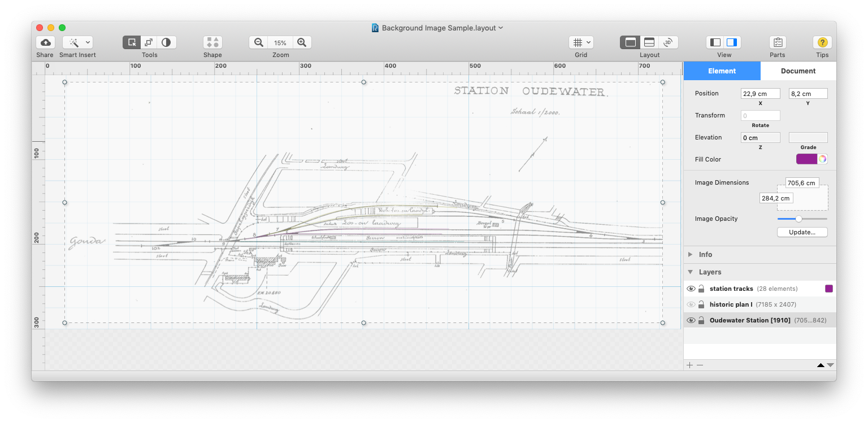Select the Oudewater Station [1910] layer row
The width and height of the screenshot is (868, 423).
tap(760, 320)
